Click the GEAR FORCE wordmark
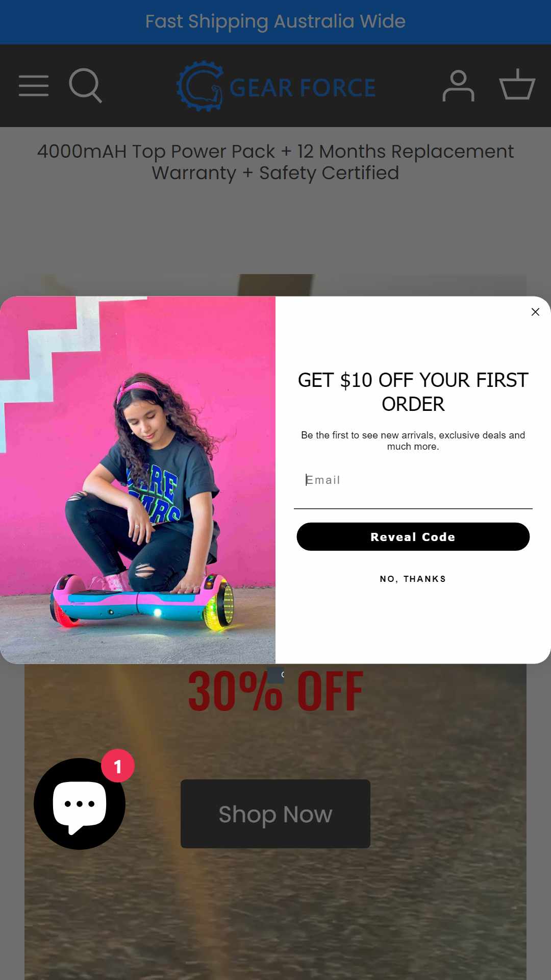 click(303, 88)
